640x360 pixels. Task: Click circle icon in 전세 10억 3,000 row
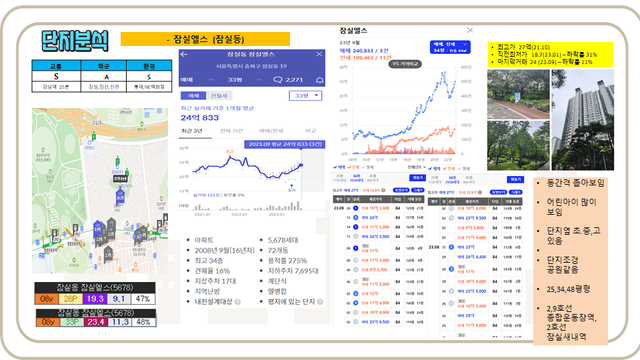[x=451, y=303]
